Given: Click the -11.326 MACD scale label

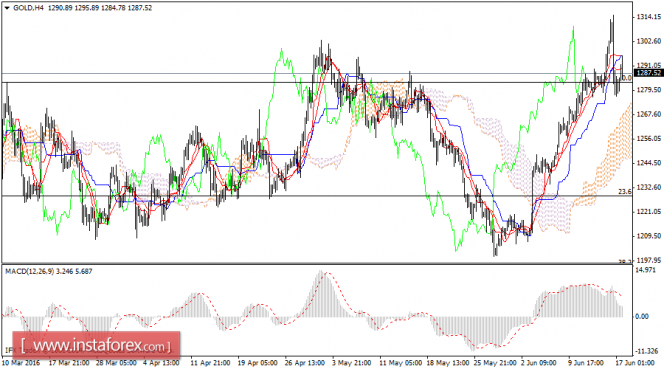Looking at the screenshot, I should point(647,351).
